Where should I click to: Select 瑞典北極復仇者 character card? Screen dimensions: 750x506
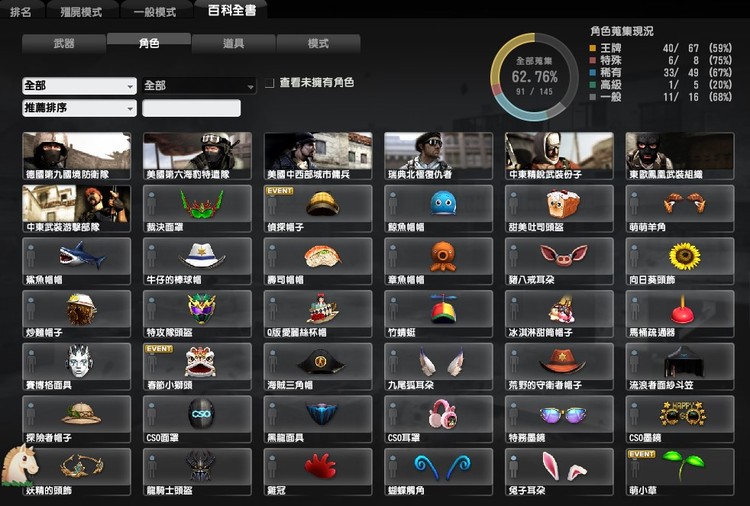point(438,156)
